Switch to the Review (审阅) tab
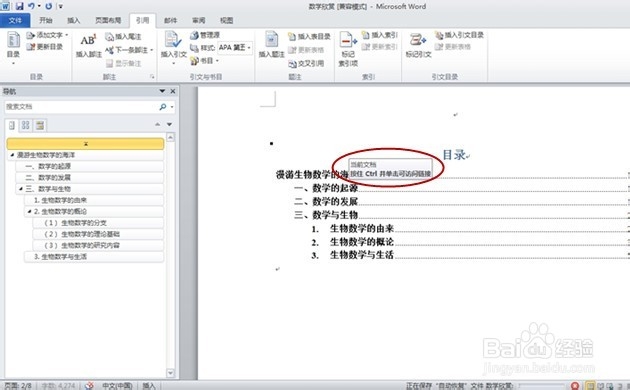630x390 pixels. coord(198,20)
